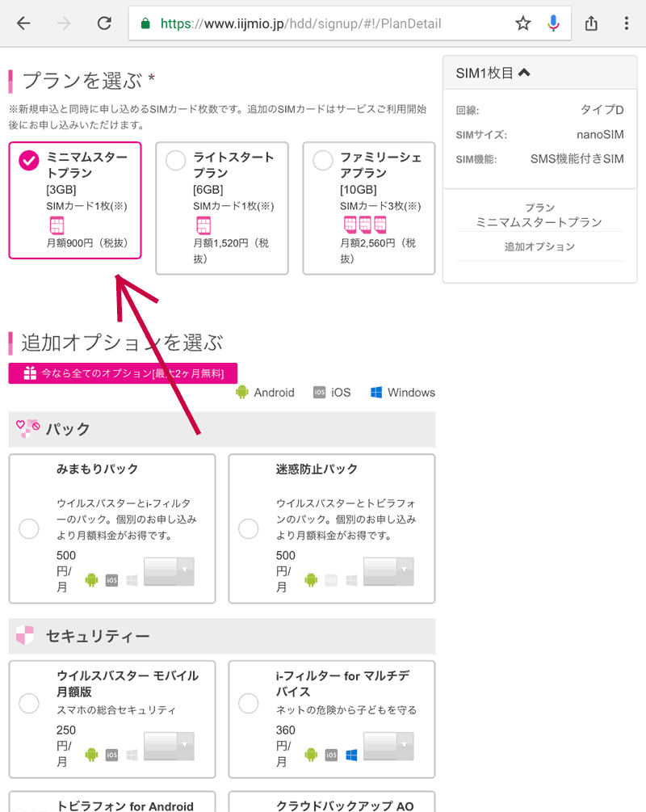The height and width of the screenshot is (812, 646).
Task: Bookmark page with the star icon
Action: pos(523,23)
